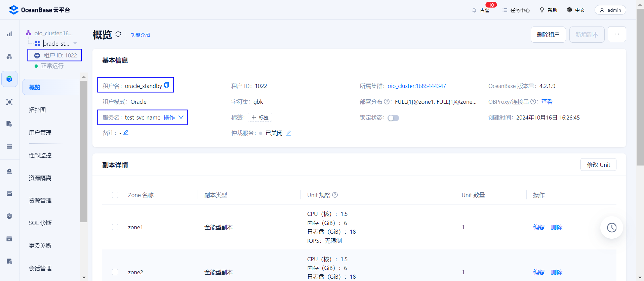
Task: Open the 帮助 help lightbulb menu
Action: 548,10
